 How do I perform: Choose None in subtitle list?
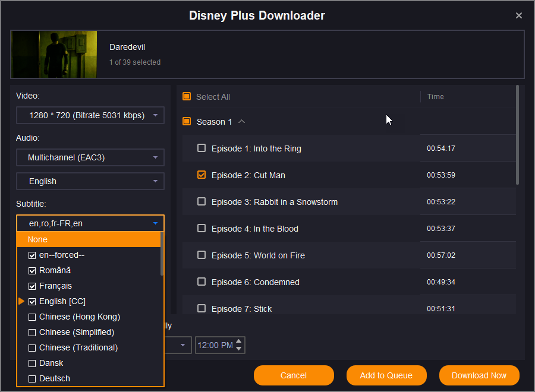pos(89,239)
